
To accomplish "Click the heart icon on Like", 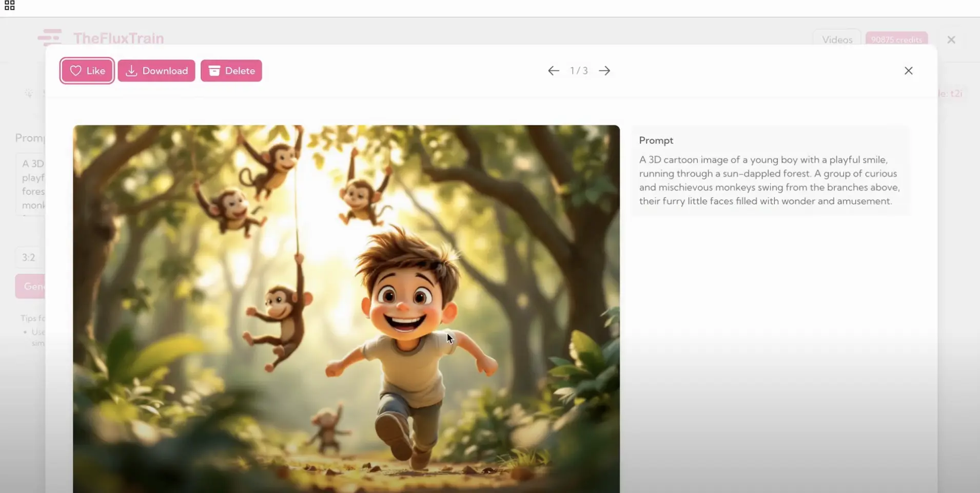I will coord(75,71).
